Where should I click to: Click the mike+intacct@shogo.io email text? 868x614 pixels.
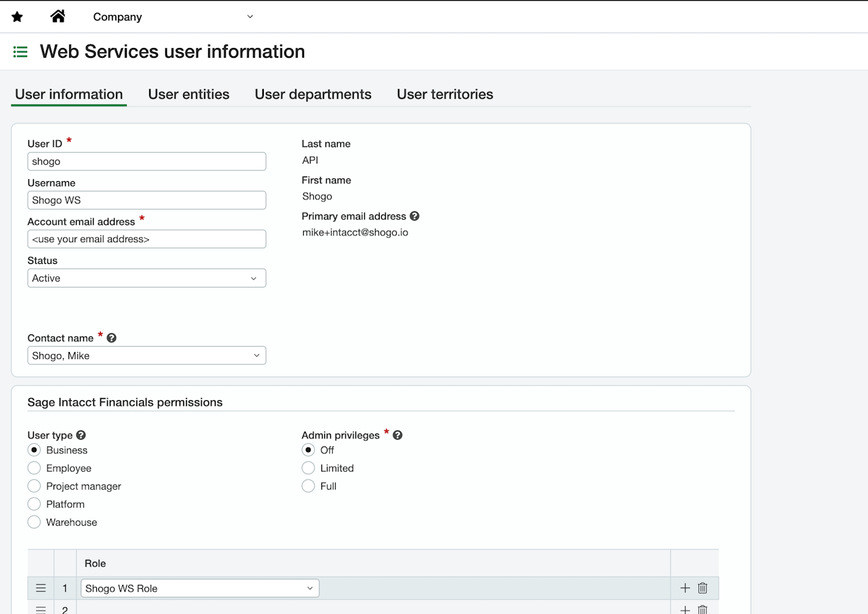[355, 232]
